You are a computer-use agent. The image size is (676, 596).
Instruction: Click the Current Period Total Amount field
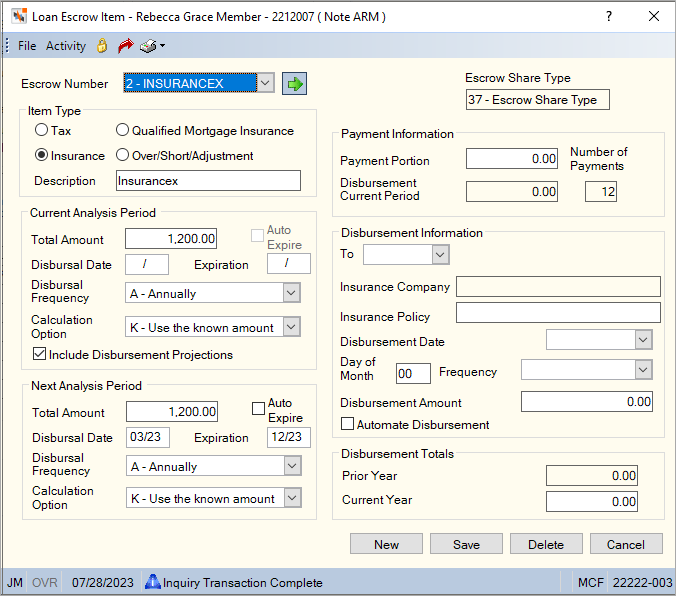pos(171,239)
